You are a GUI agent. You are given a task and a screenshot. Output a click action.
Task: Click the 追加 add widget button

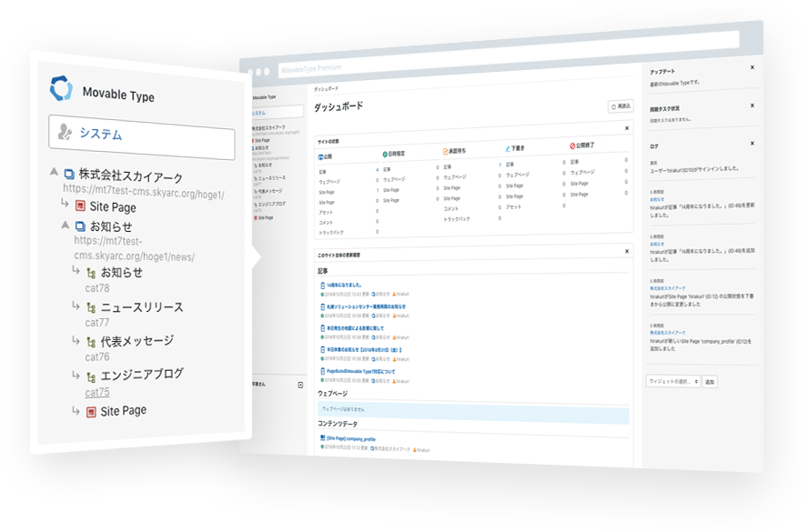pos(710,382)
